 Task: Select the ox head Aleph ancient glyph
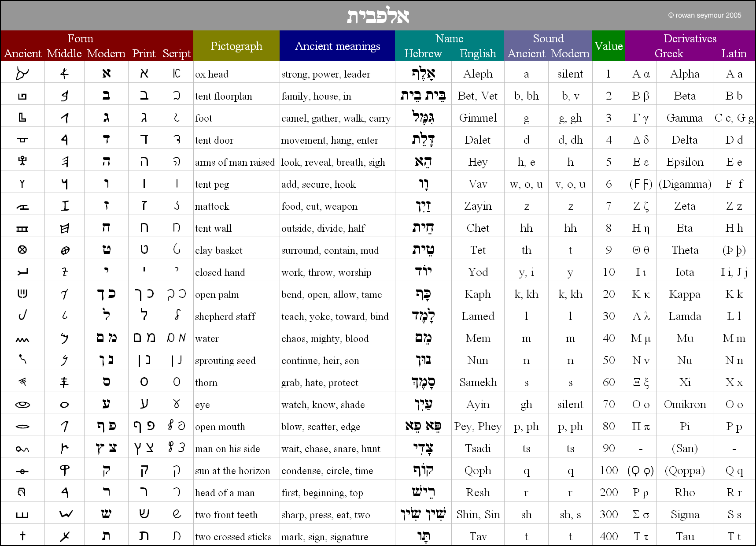pos(22,73)
